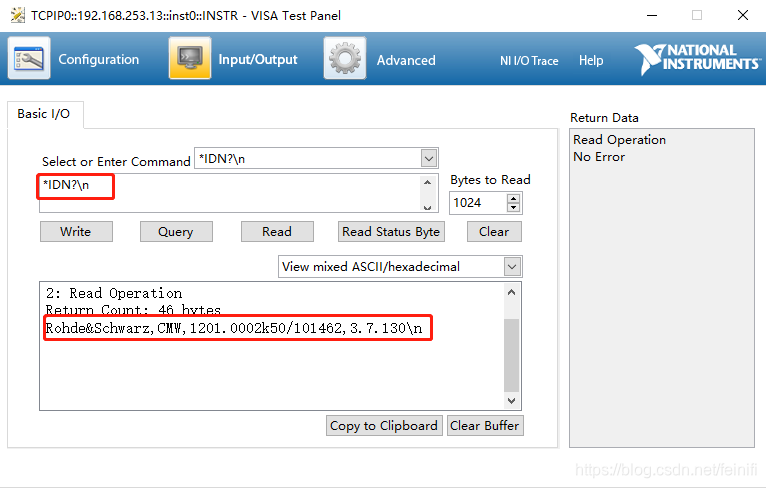Open the Help link
The height and width of the screenshot is (488, 766).
click(x=591, y=61)
